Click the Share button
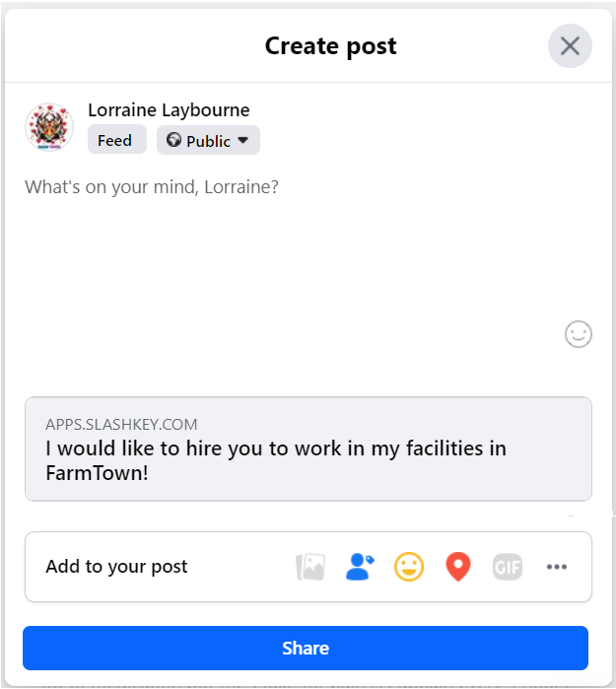 click(x=306, y=649)
